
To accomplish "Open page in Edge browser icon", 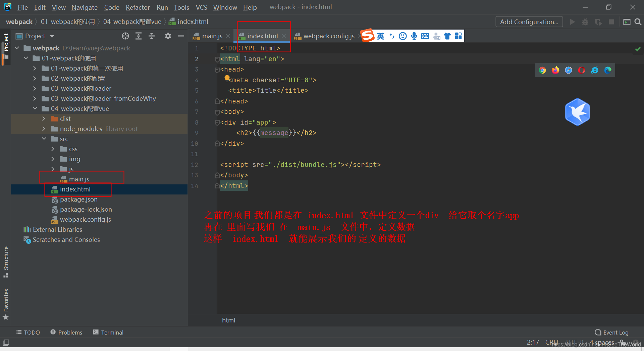I will pyautogui.click(x=608, y=70).
